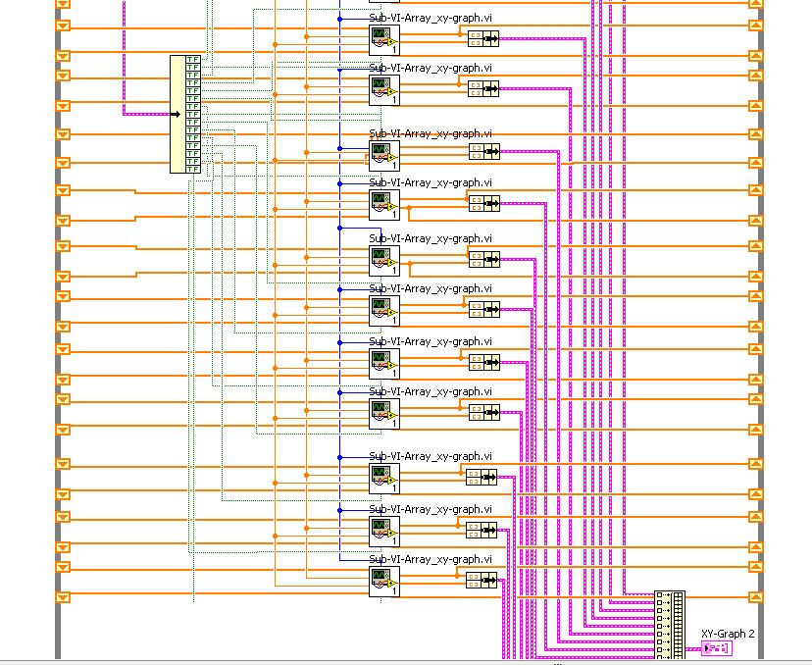This screenshot has width=812, height=665.
Task: Select the sixth Sub-VI-Array_xy-graph.vi icon from top
Action: pyautogui.click(x=384, y=311)
